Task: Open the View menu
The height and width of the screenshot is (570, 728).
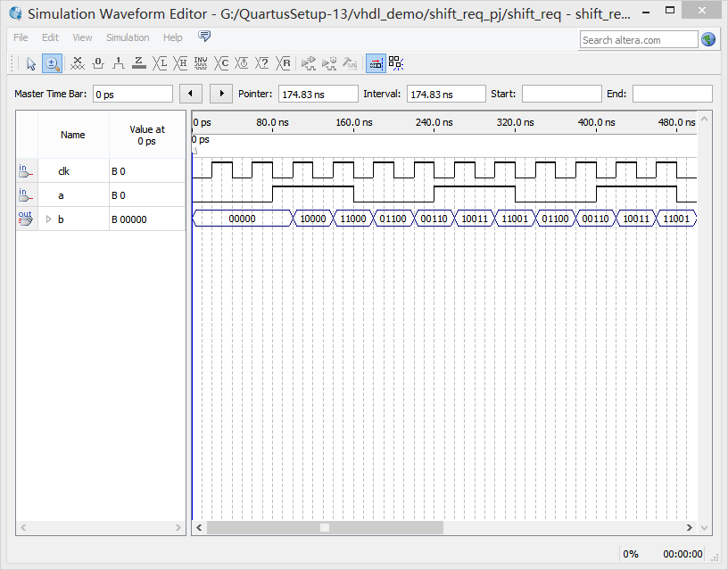Action: pos(82,37)
